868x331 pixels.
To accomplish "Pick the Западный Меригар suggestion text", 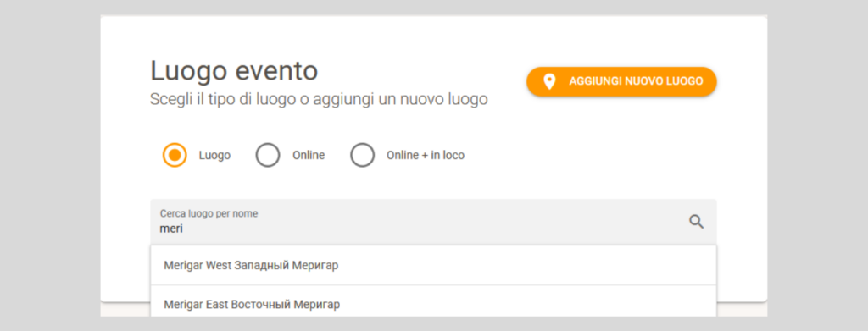I will 287,265.
